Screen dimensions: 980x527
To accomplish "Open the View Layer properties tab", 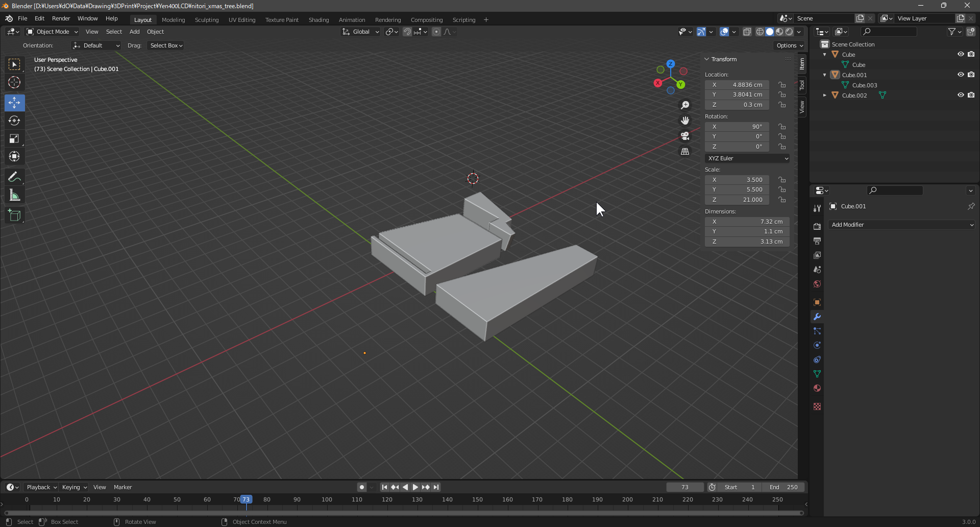I will pyautogui.click(x=817, y=255).
